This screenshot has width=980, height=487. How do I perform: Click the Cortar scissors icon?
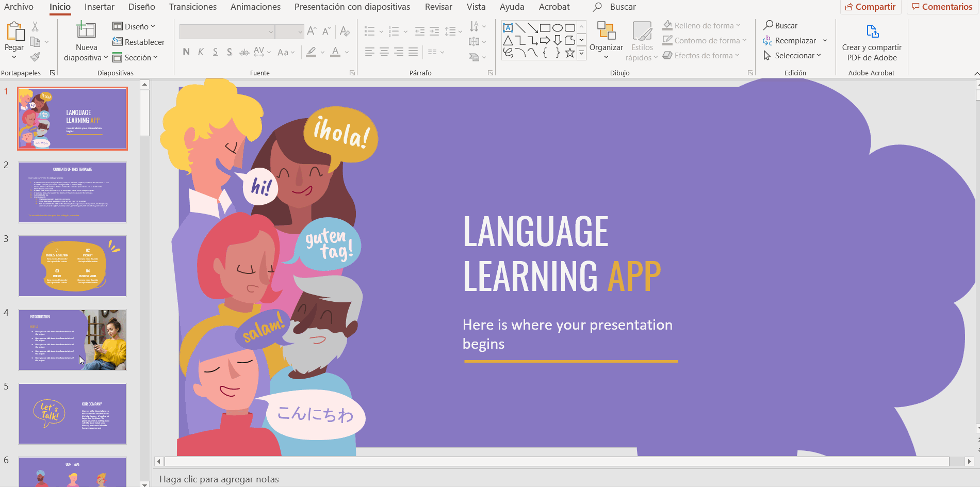(35, 26)
